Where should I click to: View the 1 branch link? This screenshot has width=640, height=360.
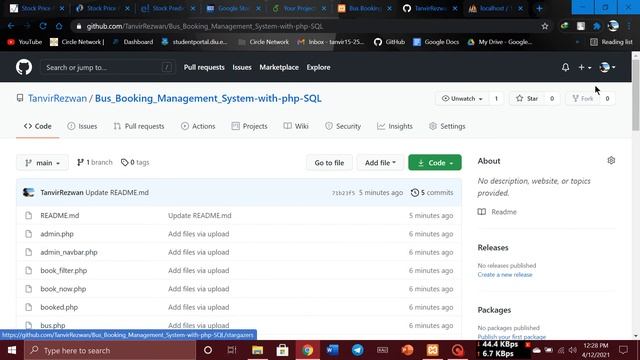point(94,162)
